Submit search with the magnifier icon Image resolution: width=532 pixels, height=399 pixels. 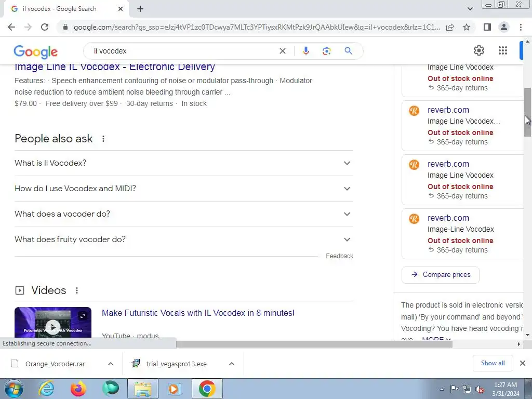point(348,51)
